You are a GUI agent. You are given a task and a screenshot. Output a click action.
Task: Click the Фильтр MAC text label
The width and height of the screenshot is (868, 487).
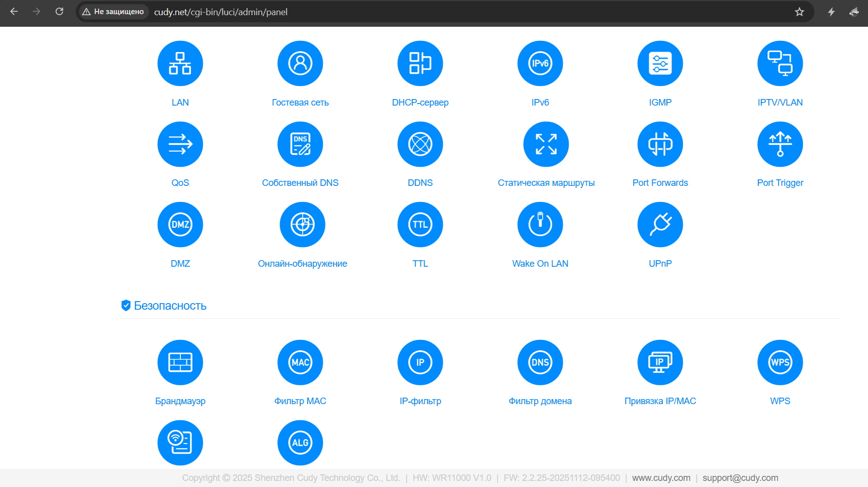pyautogui.click(x=300, y=401)
